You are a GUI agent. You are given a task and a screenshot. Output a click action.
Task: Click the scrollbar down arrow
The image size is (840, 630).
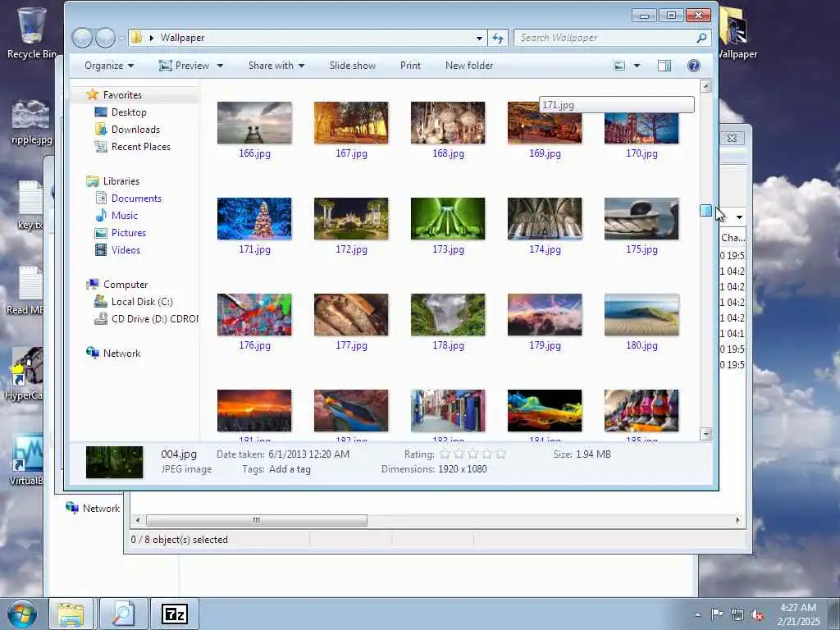[706, 433]
